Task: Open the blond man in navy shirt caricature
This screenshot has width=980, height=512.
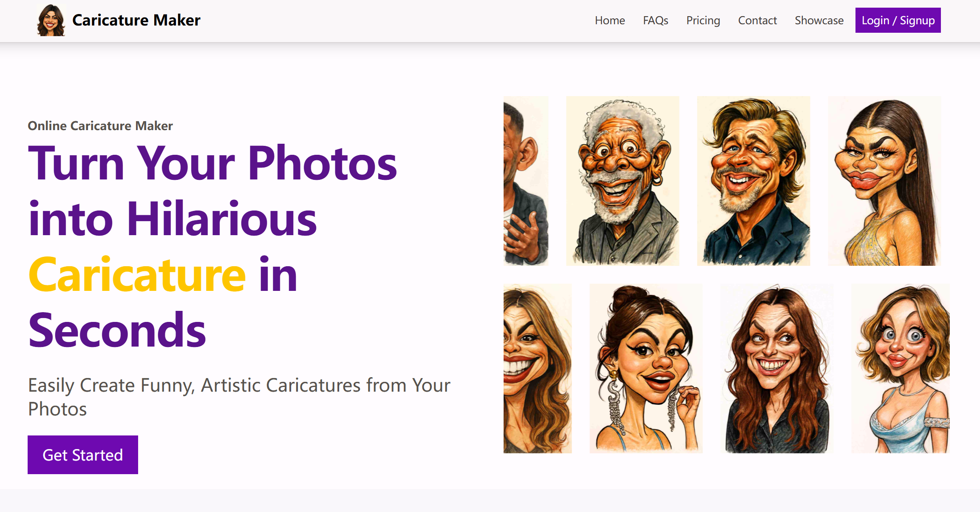Action: coord(753,181)
